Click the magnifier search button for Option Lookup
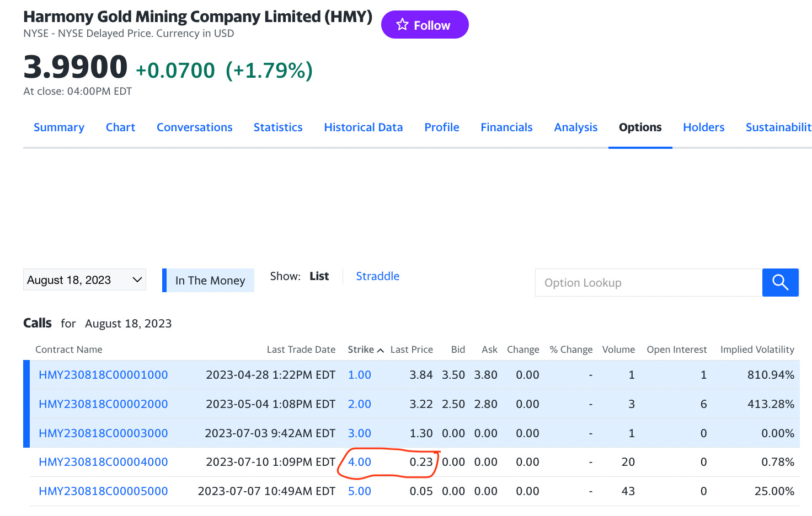 tap(780, 282)
